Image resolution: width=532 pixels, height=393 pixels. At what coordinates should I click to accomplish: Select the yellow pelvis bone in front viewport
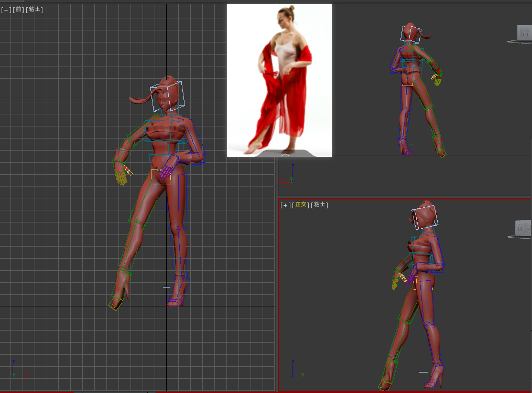[161, 177]
